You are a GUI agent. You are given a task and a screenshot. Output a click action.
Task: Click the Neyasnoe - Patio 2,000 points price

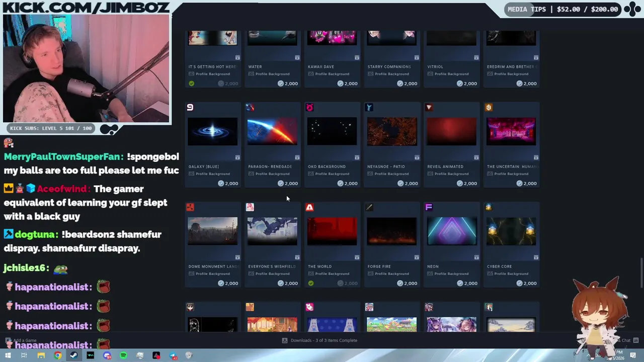(x=408, y=184)
